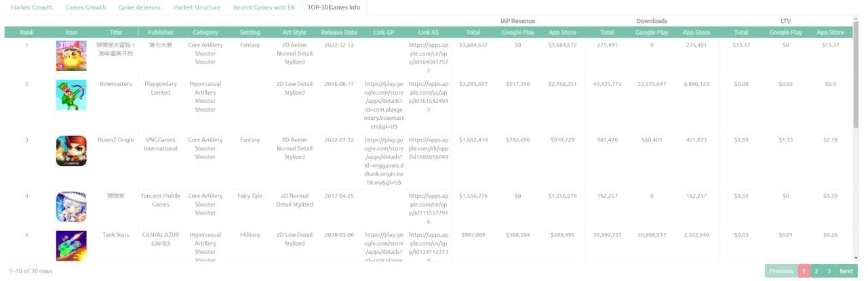
Task: Jump to page 2 of the table
Action: coord(816,271)
